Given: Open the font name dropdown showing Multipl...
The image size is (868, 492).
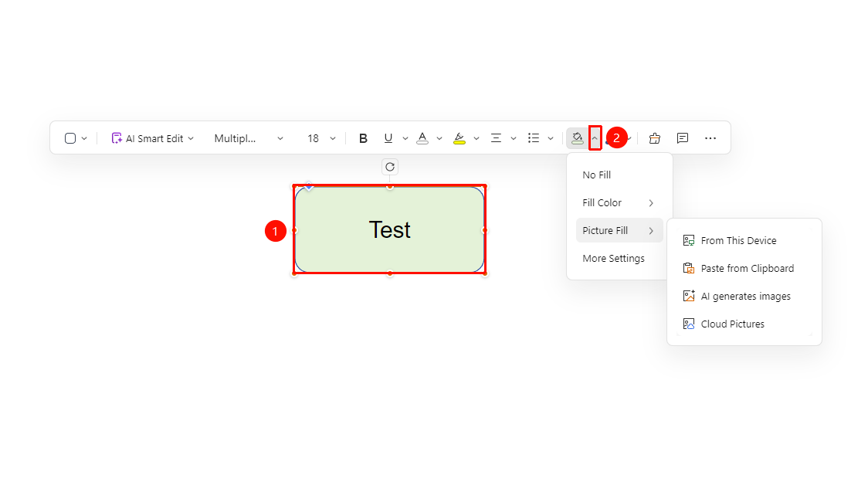Looking at the screenshot, I should pyautogui.click(x=249, y=138).
